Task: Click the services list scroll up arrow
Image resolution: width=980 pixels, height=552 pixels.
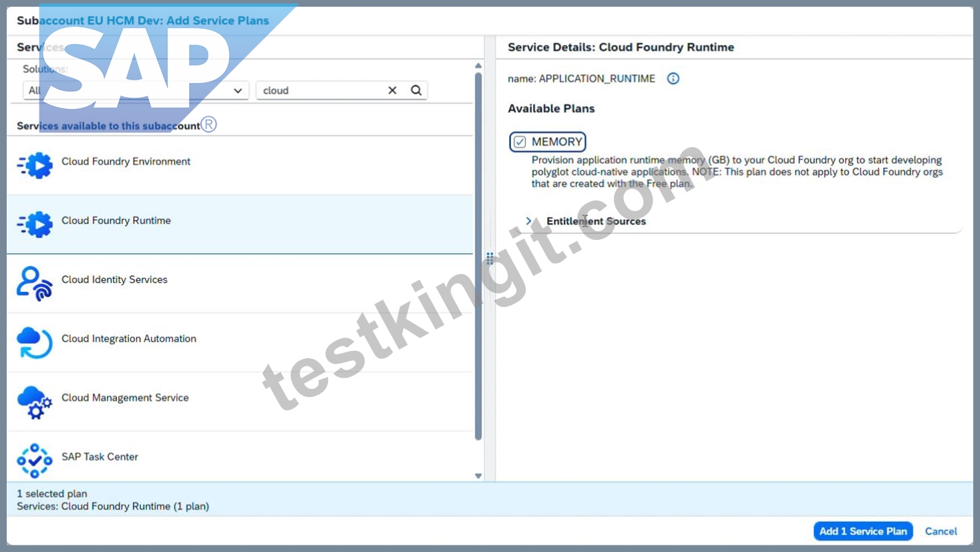Action: (478, 65)
